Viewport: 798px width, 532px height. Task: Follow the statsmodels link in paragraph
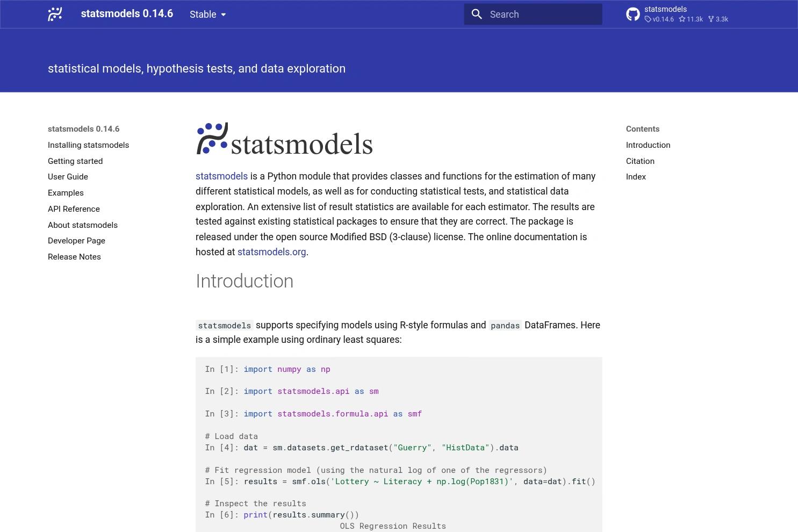[221, 176]
